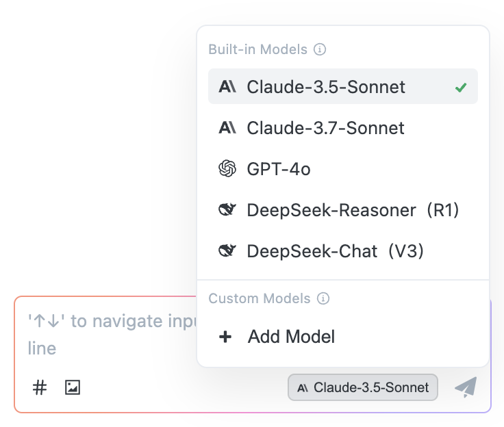
Task: Click the Anthropic logo beside Claude-3.7-Sonnet
Action: click(227, 128)
